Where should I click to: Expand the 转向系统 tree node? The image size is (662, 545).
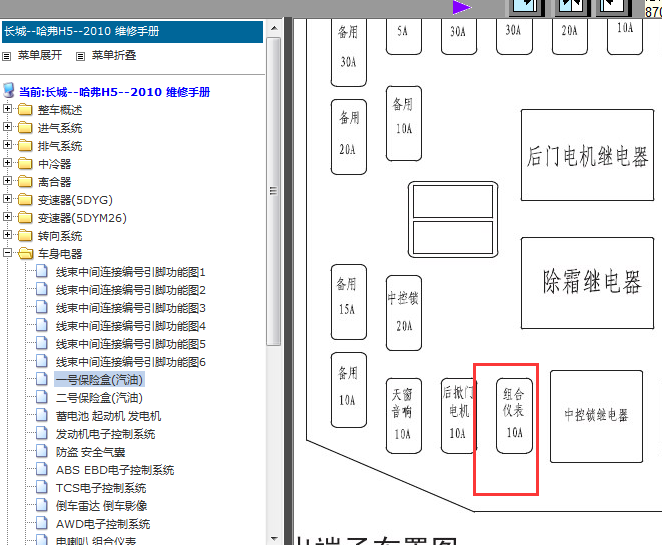click(x=7, y=234)
